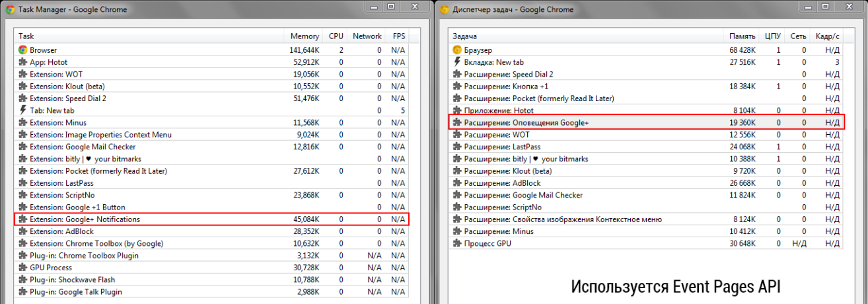Sort by the Network column header
Image resolution: width=868 pixels, height=304 pixels.
pyautogui.click(x=367, y=36)
